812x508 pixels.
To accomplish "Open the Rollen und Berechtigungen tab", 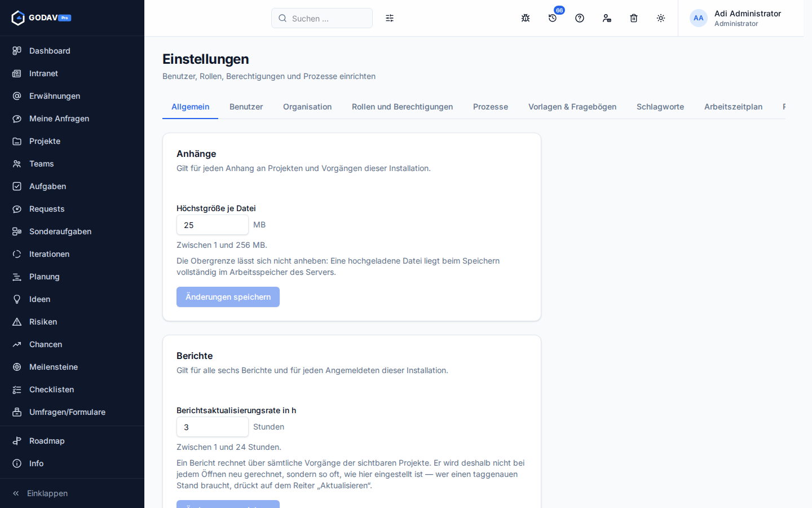I will point(402,107).
